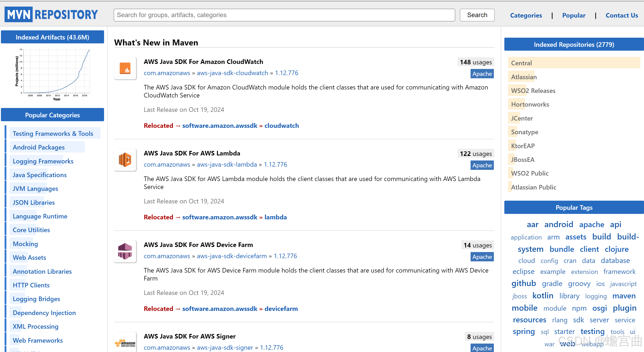The image size is (644, 352).
Task: Open aws-java-sdk-signer artifact link
Action: (225, 347)
